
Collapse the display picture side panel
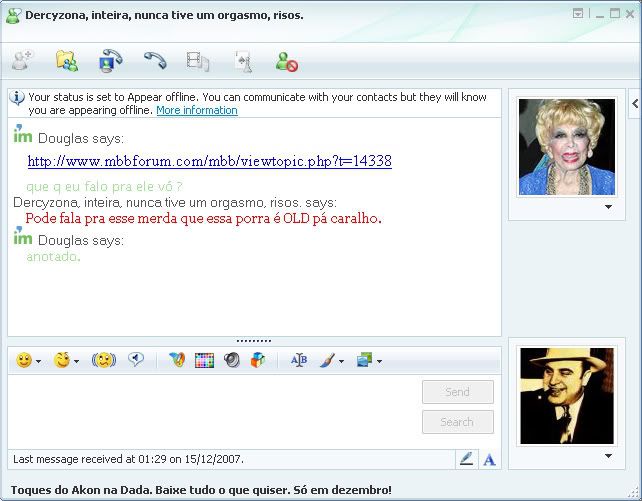[635, 103]
